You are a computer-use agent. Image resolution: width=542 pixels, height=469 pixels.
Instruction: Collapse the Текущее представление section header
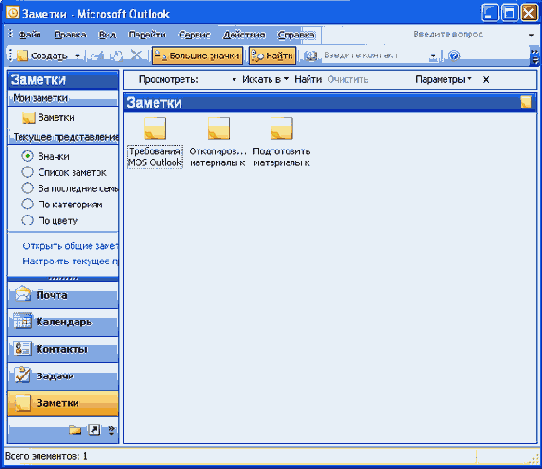coord(63,137)
